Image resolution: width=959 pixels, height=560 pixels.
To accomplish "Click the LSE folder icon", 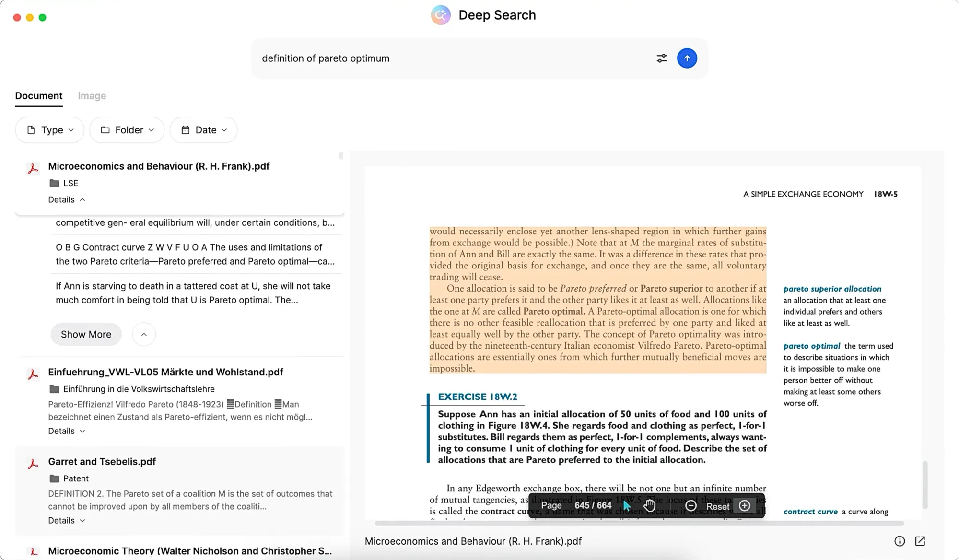I will [x=55, y=183].
